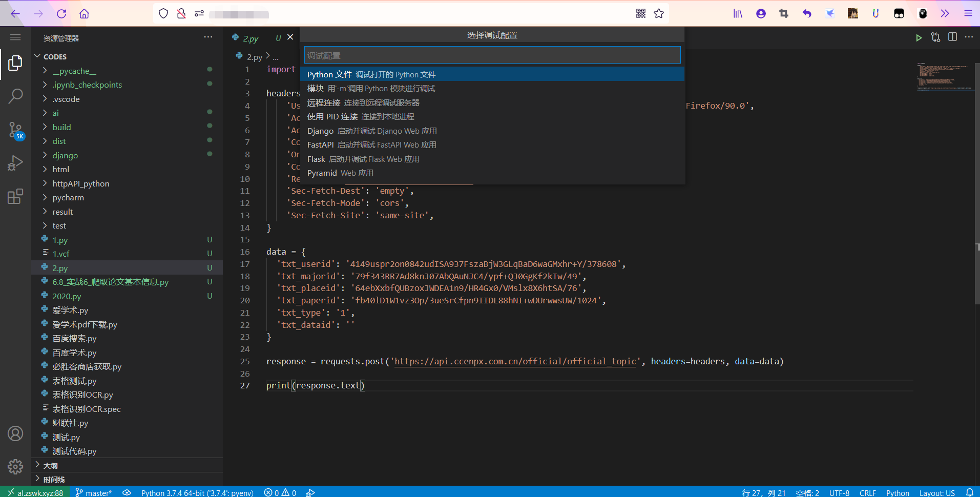Open Source Control view with 5K badge
The image size is (980, 497).
15,130
